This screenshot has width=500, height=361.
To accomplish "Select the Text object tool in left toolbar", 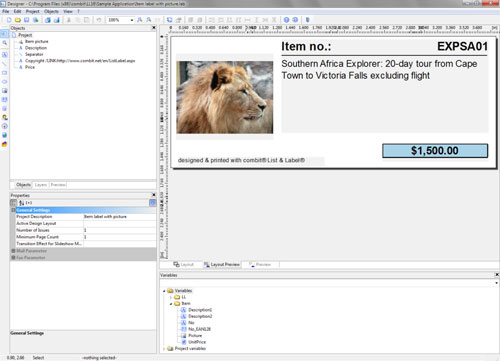I will click(x=5, y=55).
